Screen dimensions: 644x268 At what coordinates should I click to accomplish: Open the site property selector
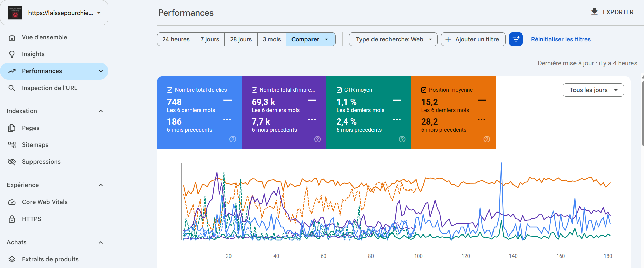(54, 13)
